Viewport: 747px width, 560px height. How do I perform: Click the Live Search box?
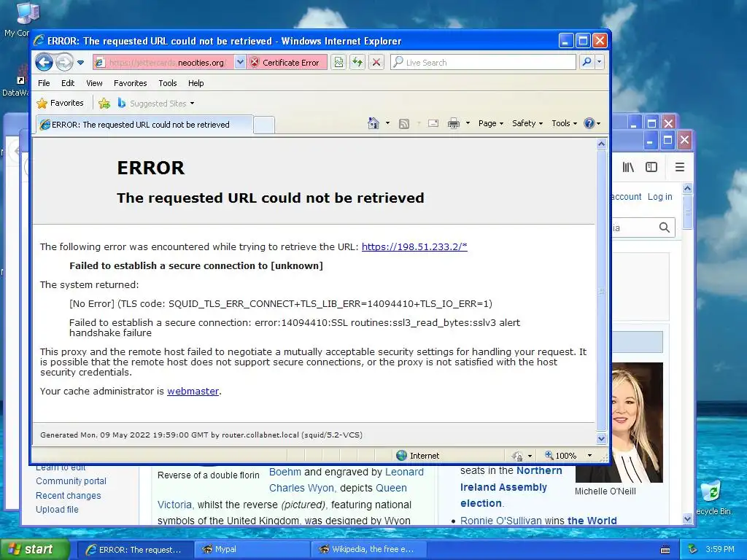coord(483,63)
